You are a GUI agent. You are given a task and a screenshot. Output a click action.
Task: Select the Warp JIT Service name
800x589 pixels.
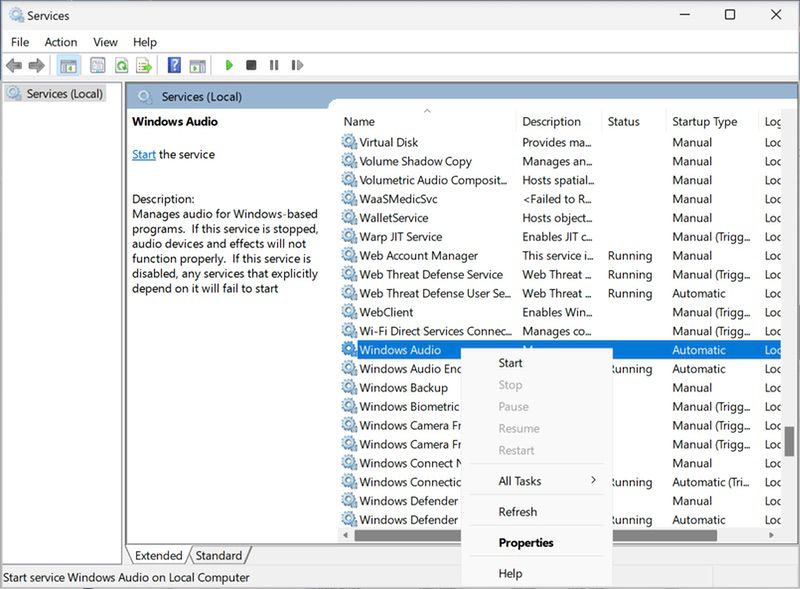401,237
